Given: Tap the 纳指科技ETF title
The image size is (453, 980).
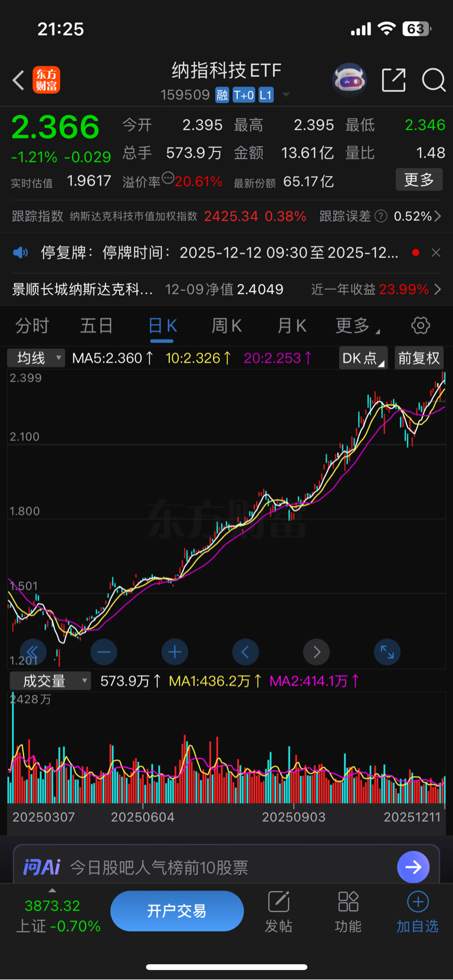Looking at the screenshot, I should click(x=226, y=71).
